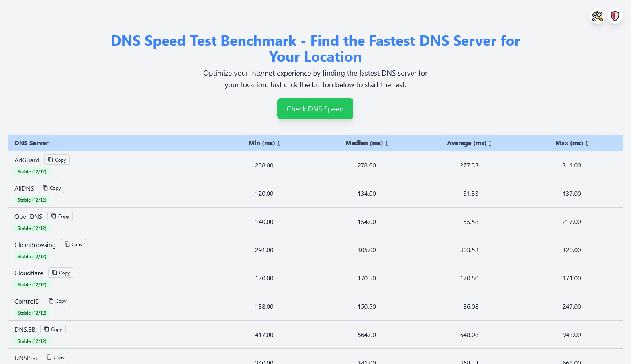This screenshot has width=631, height=364.
Task: Click CleanBrowsing average value 303.58
Action: pyautogui.click(x=469, y=250)
